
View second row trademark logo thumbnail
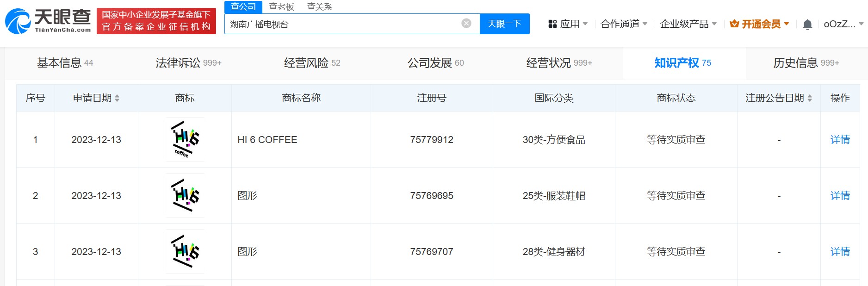point(185,195)
